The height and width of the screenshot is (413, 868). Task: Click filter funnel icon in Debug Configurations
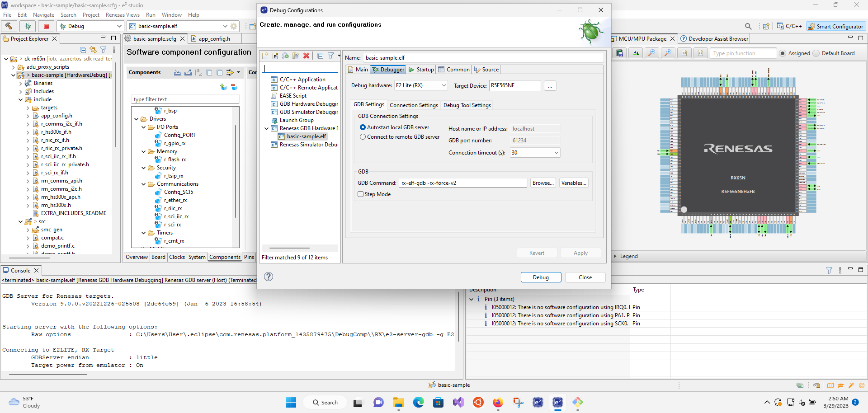(331, 56)
